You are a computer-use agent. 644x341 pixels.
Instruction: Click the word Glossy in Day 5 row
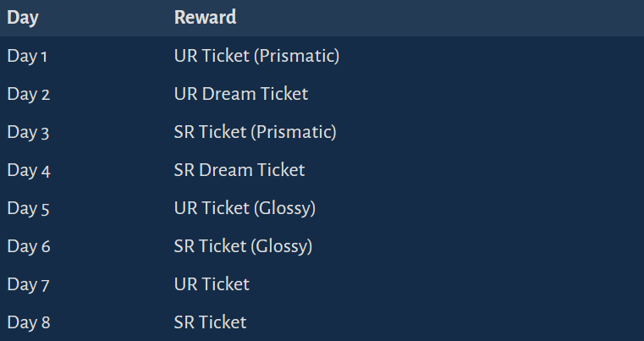click(x=285, y=208)
